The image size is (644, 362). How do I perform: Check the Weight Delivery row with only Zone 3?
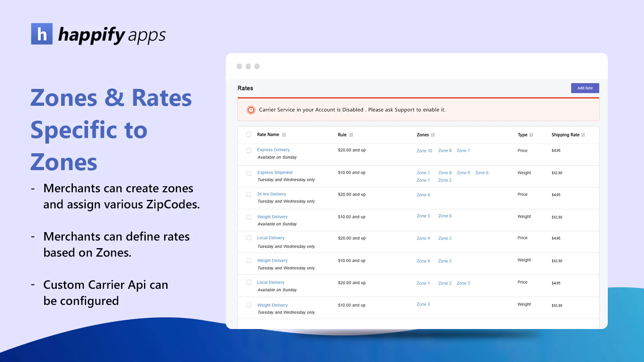click(249, 305)
